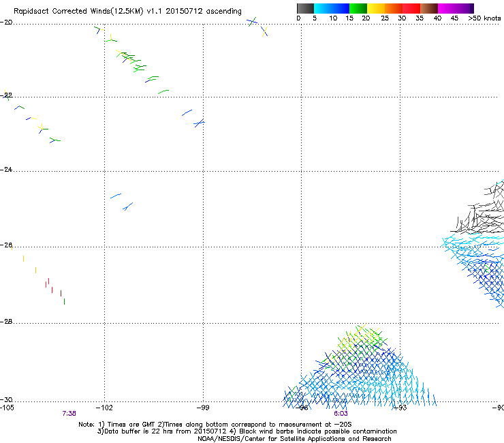Click the plot title 'Rapidscat Corrected Winds(12.5KM) v1.1'

click(87, 12)
